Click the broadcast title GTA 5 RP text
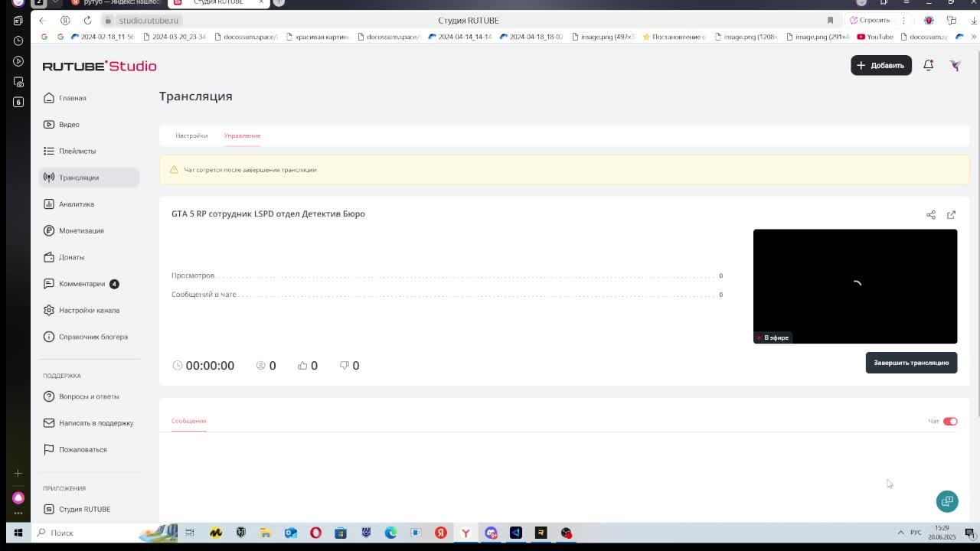This screenshot has height=551, width=980. point(268,214)
